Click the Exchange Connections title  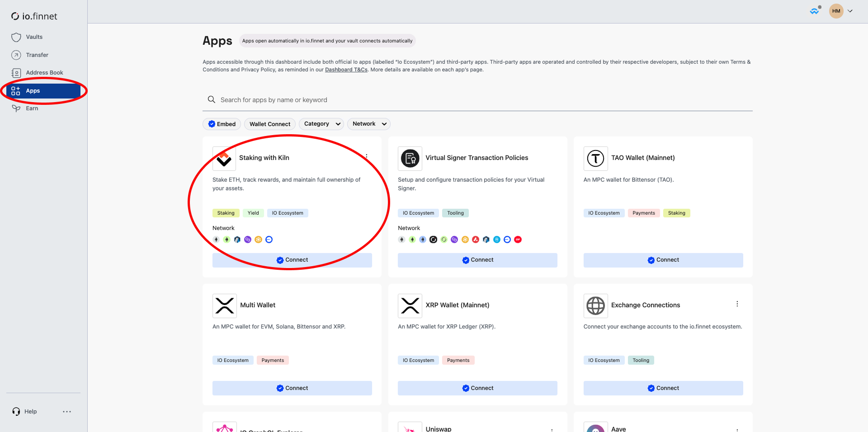(646, 305)
